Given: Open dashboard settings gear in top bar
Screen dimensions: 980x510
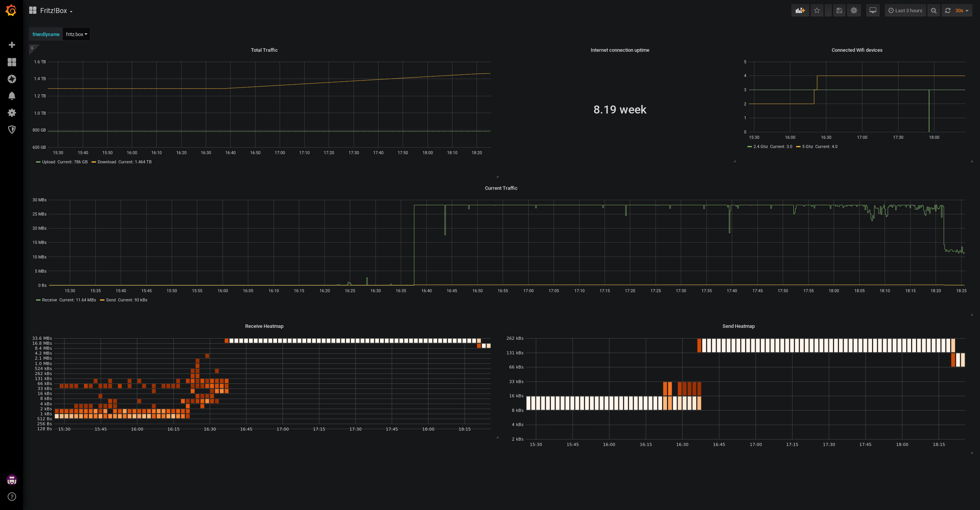Looking at the screenshot, I should (854, 11).
